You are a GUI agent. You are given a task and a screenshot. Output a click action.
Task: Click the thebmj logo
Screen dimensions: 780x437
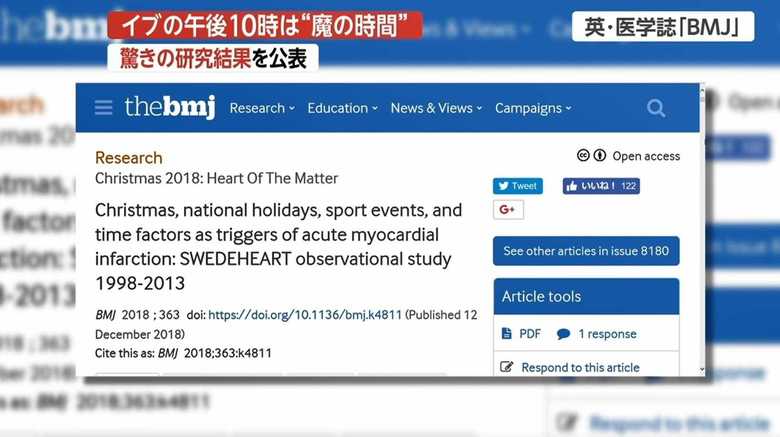170,107
